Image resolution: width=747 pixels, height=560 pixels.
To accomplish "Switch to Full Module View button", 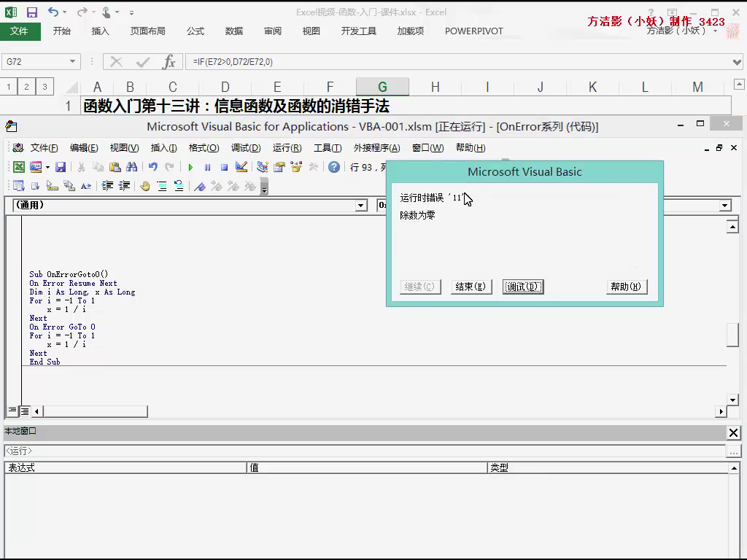I will click(x=25, y=411).
